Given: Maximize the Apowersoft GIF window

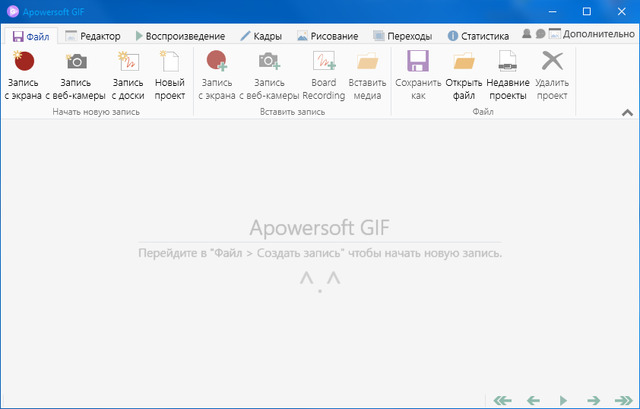Looking at the screenshot, I should [x=587, y=11].
